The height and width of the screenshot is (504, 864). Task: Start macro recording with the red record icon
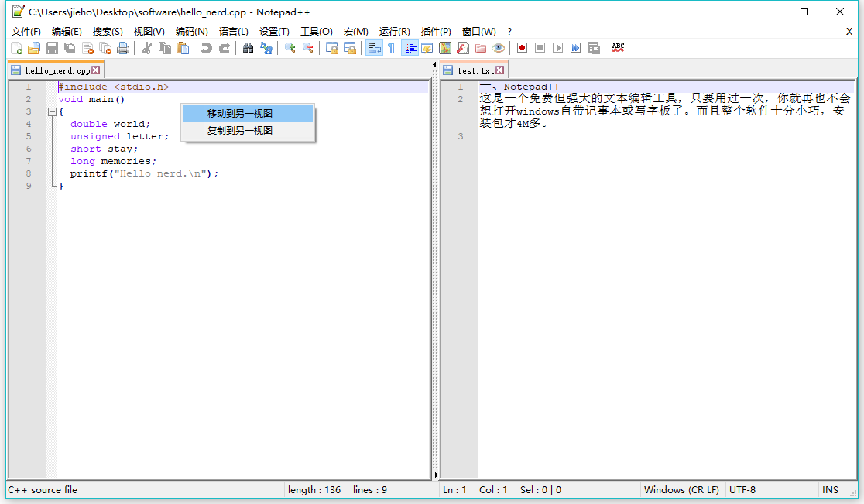(522, 47)
